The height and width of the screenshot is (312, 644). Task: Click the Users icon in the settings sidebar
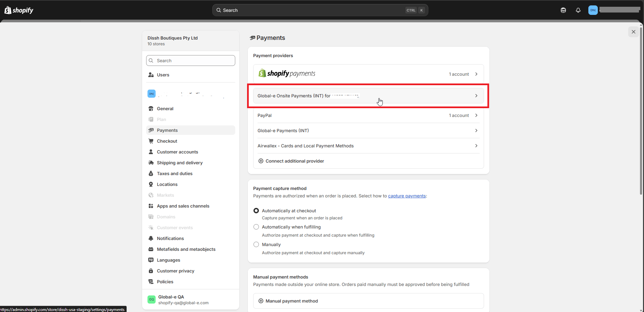151,75
